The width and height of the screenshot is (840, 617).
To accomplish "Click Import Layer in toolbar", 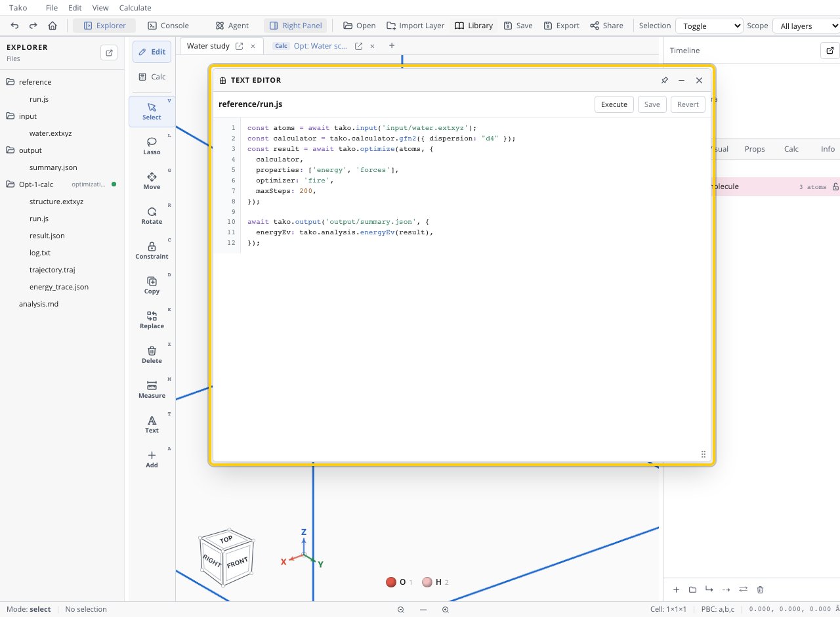I will pyautogui.click(x=415, y=26).
